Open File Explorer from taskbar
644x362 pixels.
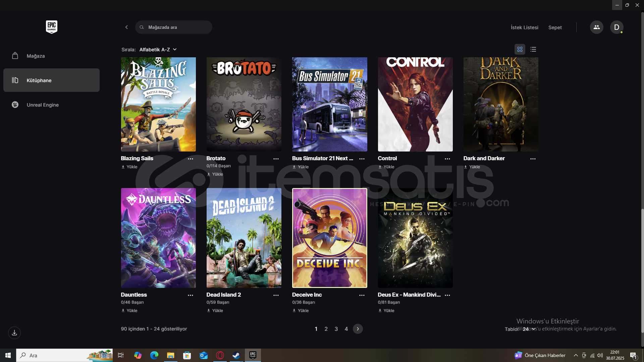[171, 355]
